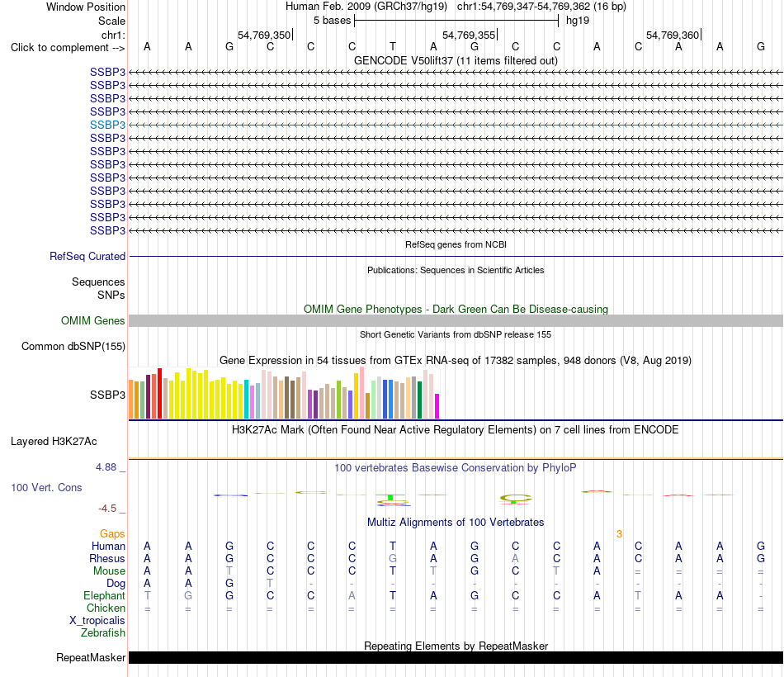Screen dimensions: 784x677
Task: Click the hg19 label beside the scale bar
Action: pyautogui.click(x=578, y=21)
